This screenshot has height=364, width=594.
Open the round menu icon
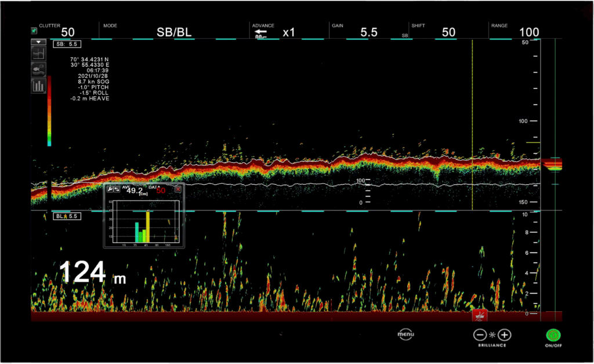[405, 334]
